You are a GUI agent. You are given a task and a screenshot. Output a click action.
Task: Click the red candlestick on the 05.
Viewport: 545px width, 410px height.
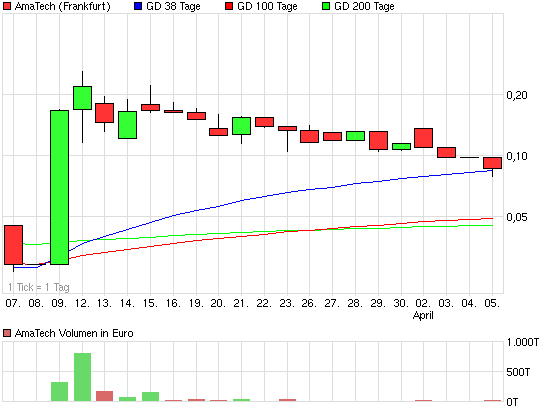493,163
